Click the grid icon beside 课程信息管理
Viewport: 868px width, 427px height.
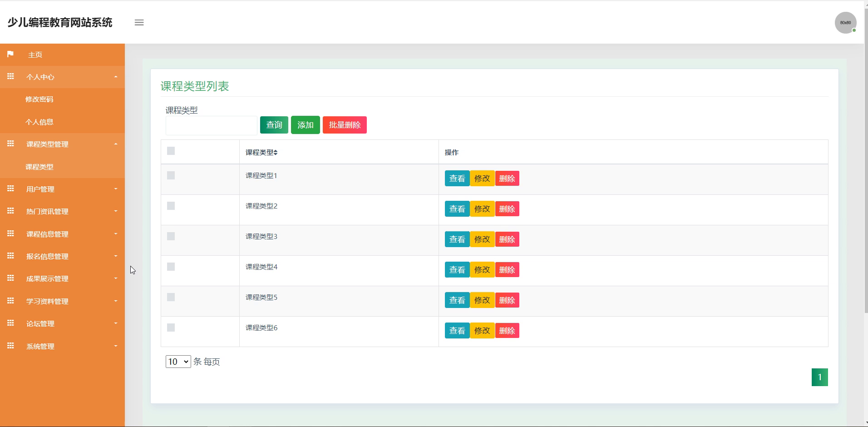point(10,233)
